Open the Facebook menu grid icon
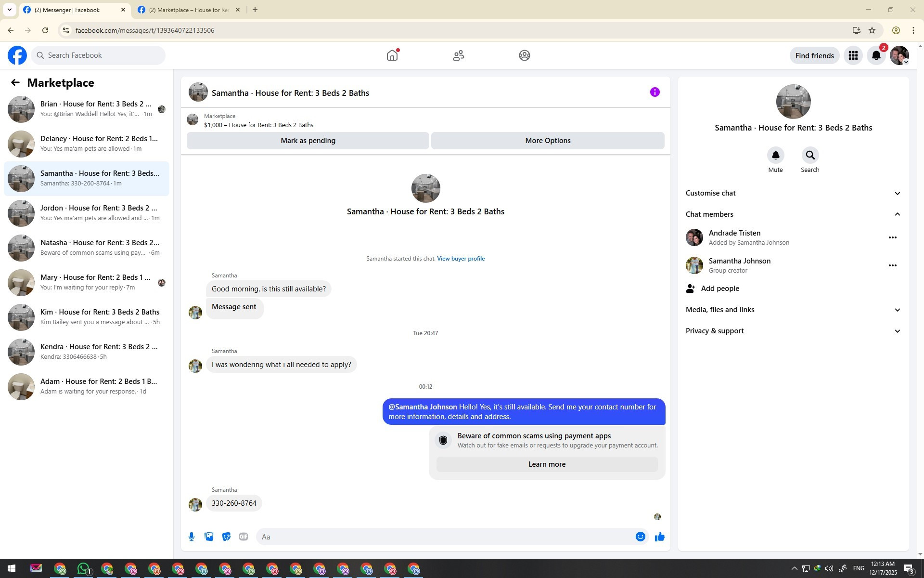The width and height of the screenshot is (924, 578). click(853, 56)
